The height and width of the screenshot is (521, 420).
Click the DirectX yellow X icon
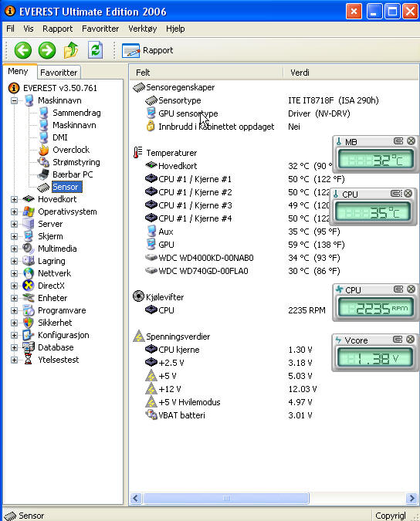29,286
